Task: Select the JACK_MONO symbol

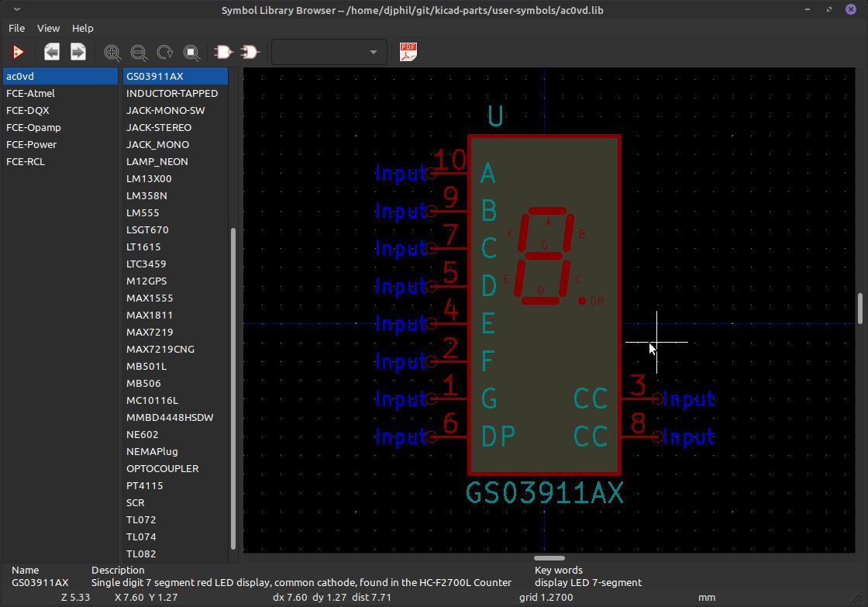Action: pos(175,144)
